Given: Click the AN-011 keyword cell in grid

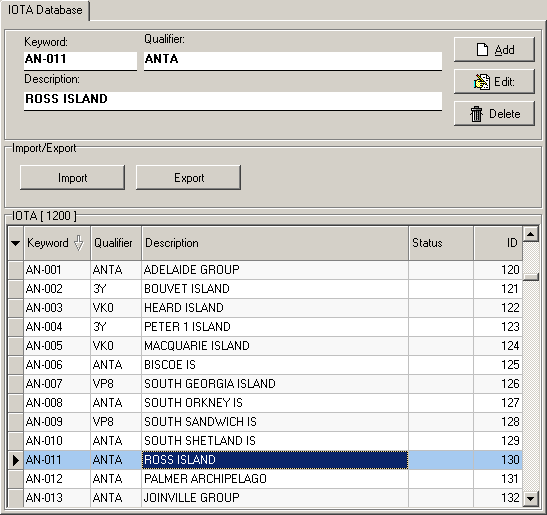Looking at the screenshot, I should 57,460.
